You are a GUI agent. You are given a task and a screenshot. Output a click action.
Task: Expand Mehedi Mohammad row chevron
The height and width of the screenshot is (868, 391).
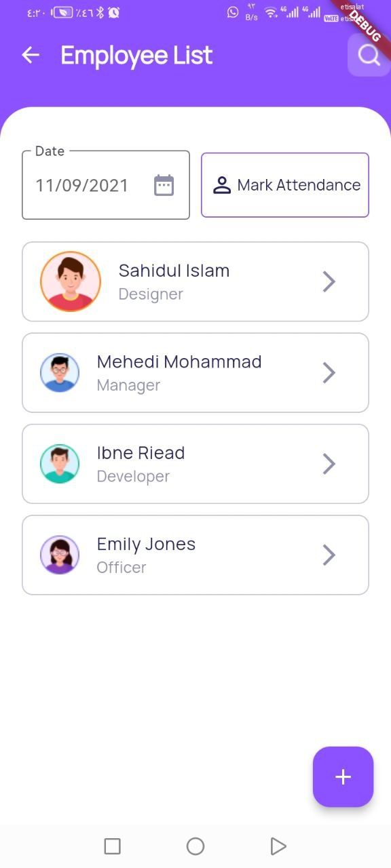pos(329,372)
